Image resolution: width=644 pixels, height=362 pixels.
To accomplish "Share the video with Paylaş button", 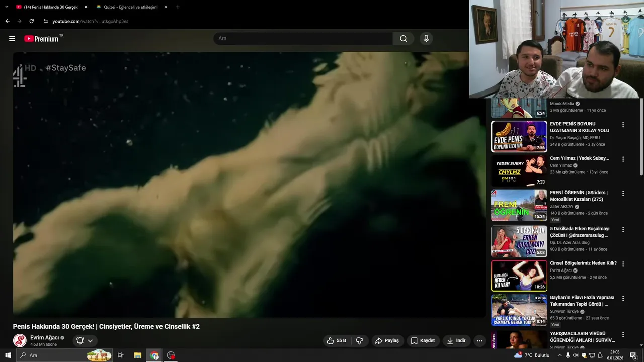I will click(x=387, y=341).
